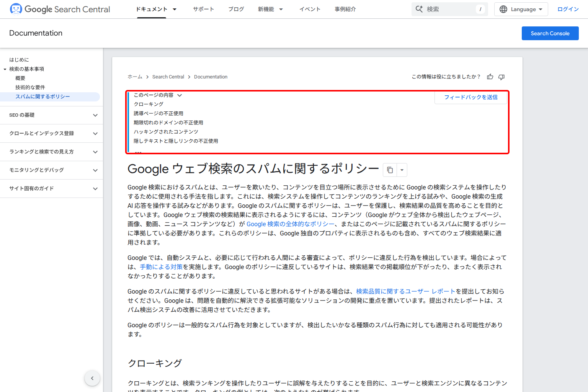The image size is (588, 392).
Task: Open the 手動による対策 link
Action: 161,267
